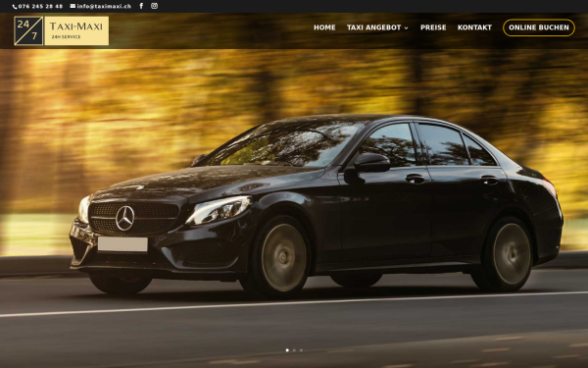Viewport: 588px width, 368px height.
Task: Open the Taxi Angebot menu item
Action: tap(374, 27)
